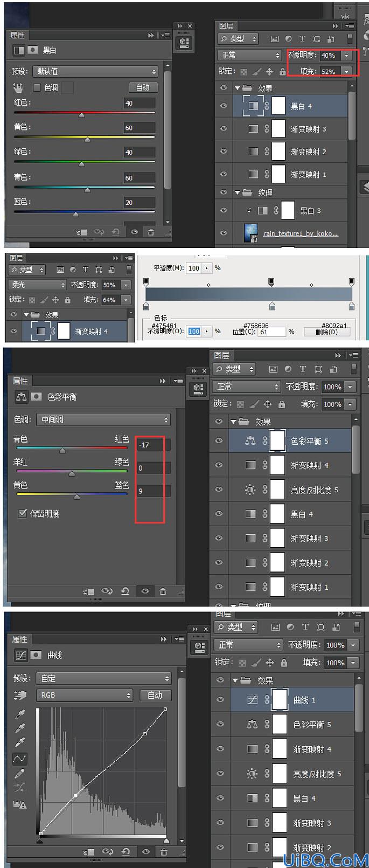Select 属性 tab of Black & White panel
The image size is (369, 868).
(x=18, y=35)
